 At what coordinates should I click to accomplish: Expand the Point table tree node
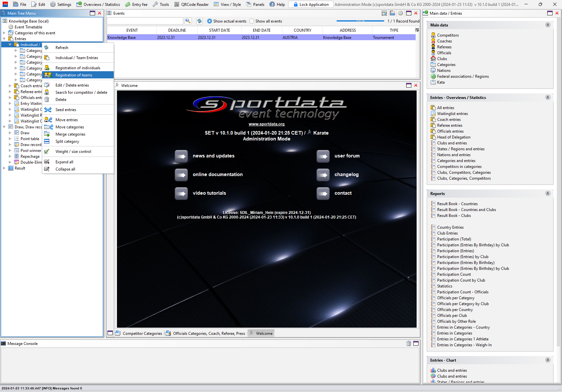[x=10, y=139]
